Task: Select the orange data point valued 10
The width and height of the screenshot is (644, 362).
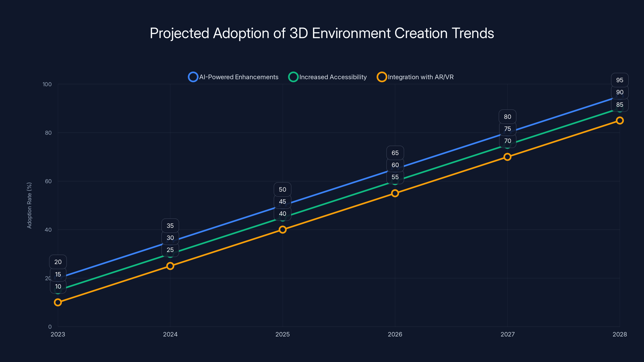Action: (x=58, y=302)
